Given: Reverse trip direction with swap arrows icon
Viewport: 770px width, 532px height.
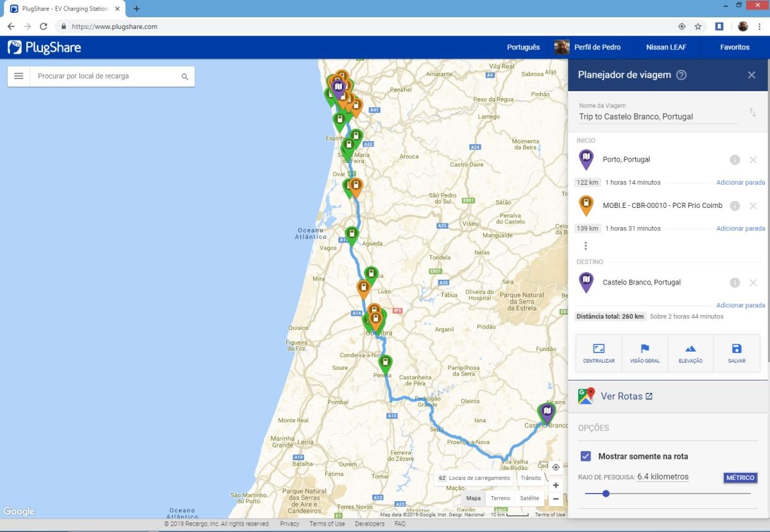Looking at the screenshot, I should [x=753, y=112].
